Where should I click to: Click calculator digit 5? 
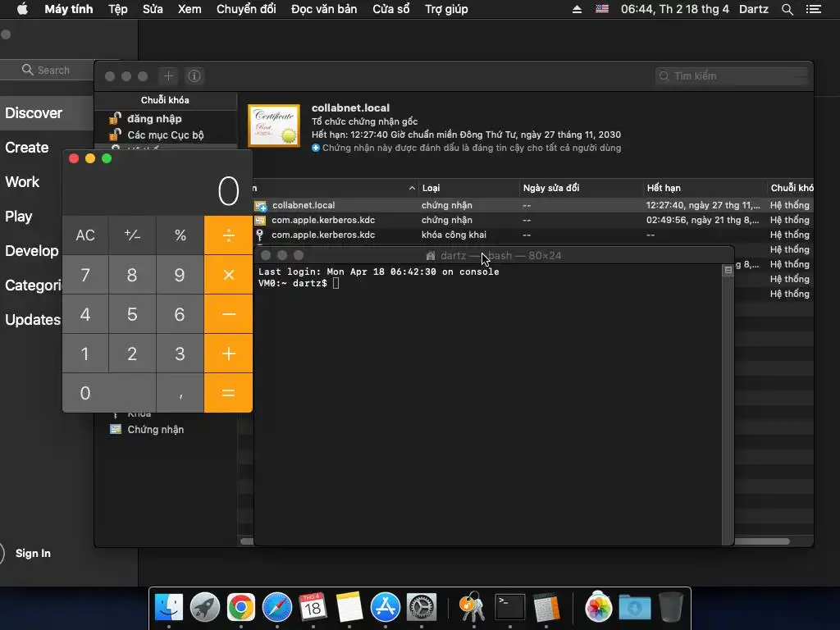tap(132, 314)
